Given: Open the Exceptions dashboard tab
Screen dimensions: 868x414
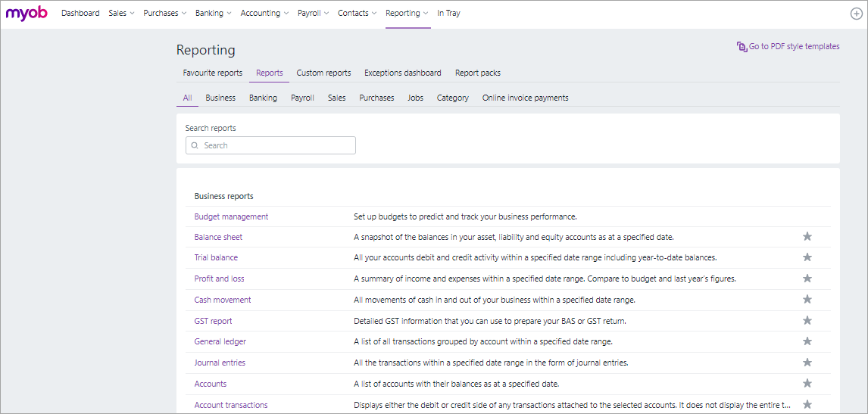Looking at the screenshot, I should click(x=402, y=73).
